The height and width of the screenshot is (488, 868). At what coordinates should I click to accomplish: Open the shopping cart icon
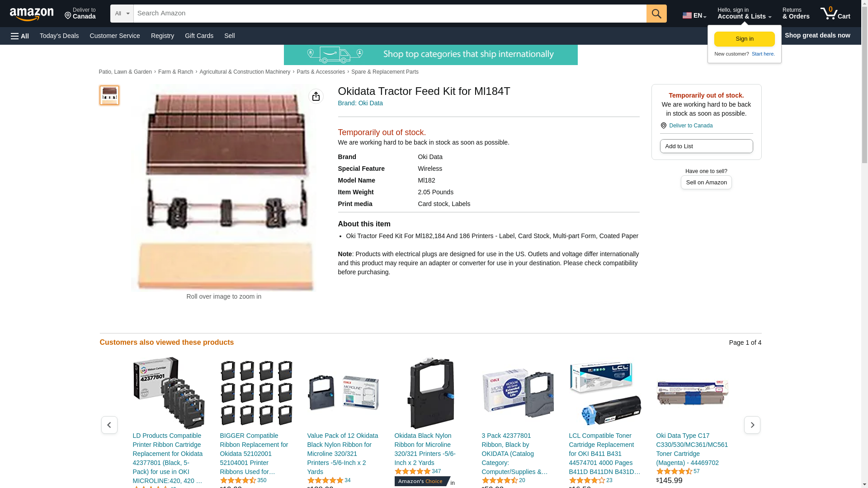coord(835,14)
